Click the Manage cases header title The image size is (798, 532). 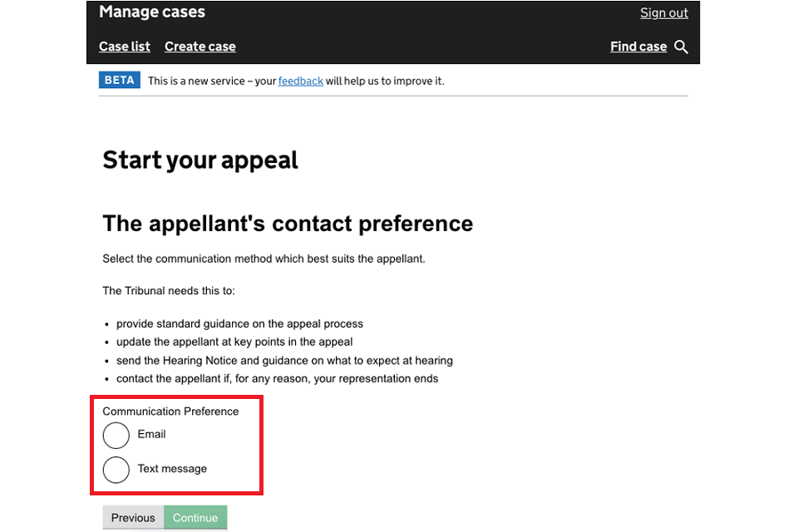point(152,12)
